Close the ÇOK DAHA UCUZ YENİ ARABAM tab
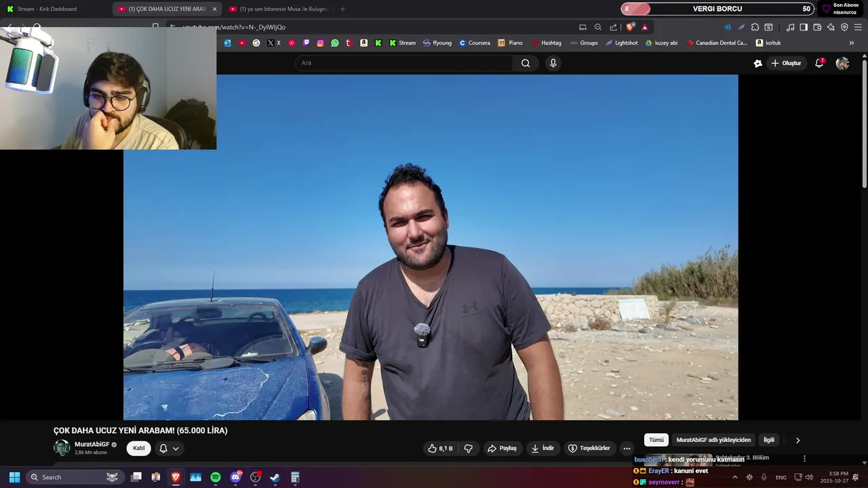This screenshot has width=868, height=488. (x=214, y=9)
